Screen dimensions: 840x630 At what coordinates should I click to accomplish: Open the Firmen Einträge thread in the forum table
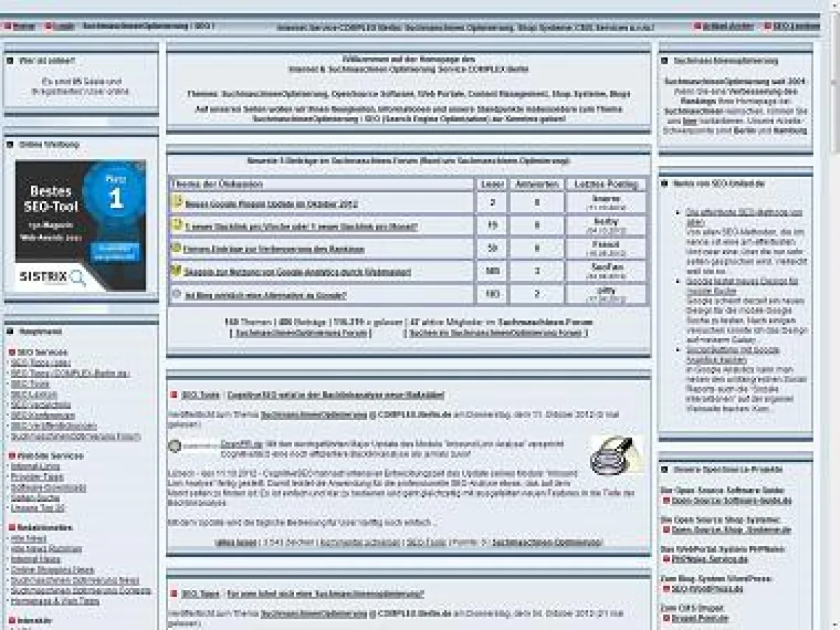(x=274, y=248)
